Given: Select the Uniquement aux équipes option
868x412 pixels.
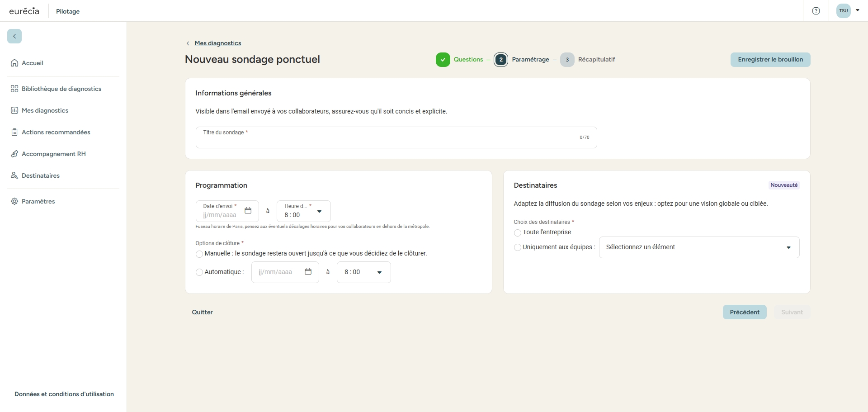Looking at the screenshot, I should [518, 247].
